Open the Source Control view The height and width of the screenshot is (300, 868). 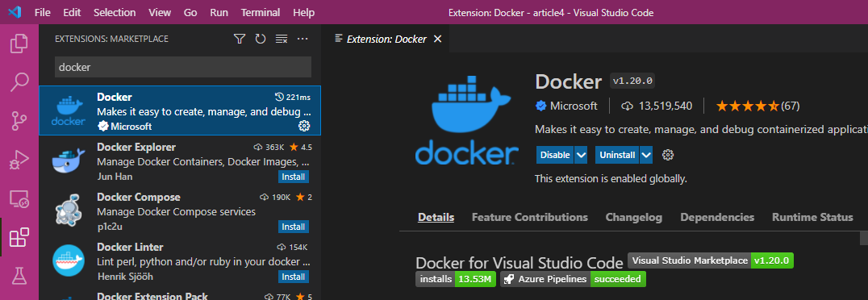pos(19,121)
